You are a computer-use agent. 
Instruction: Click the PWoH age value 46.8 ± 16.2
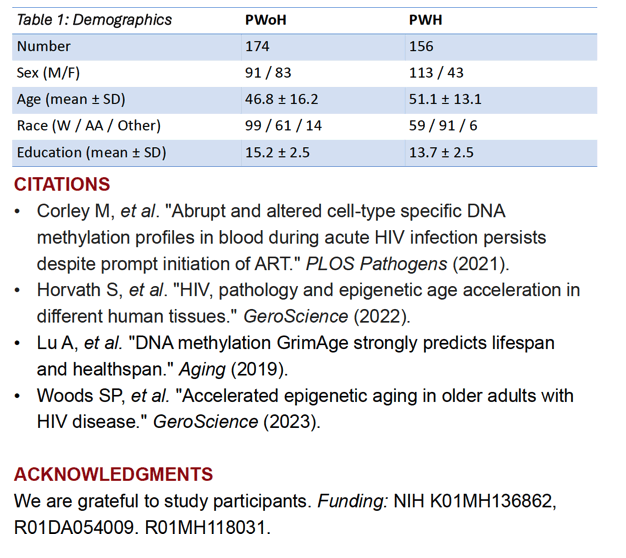pyautogui.click(x=281, y=99)
